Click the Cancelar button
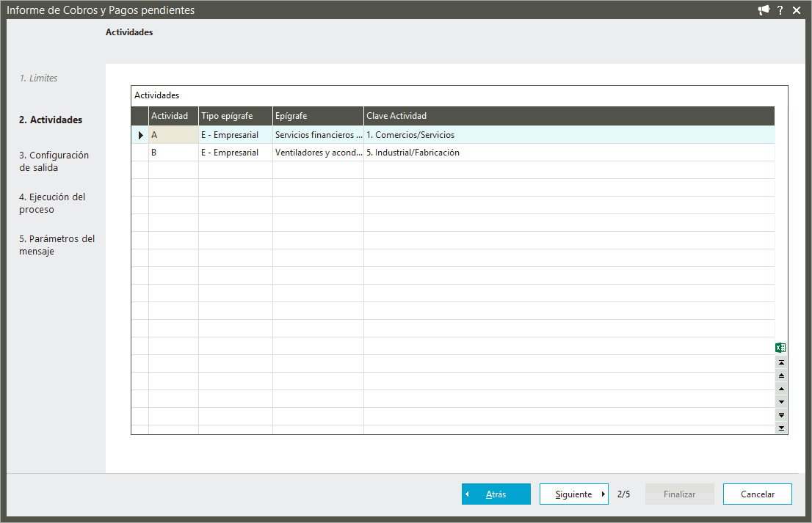This screenshot has height=523, width=812. 757,494
